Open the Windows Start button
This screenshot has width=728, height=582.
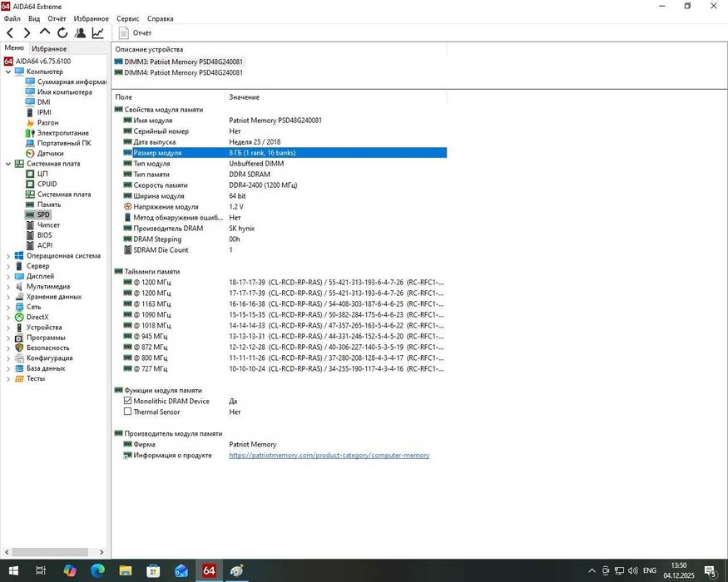coord(13,570)
